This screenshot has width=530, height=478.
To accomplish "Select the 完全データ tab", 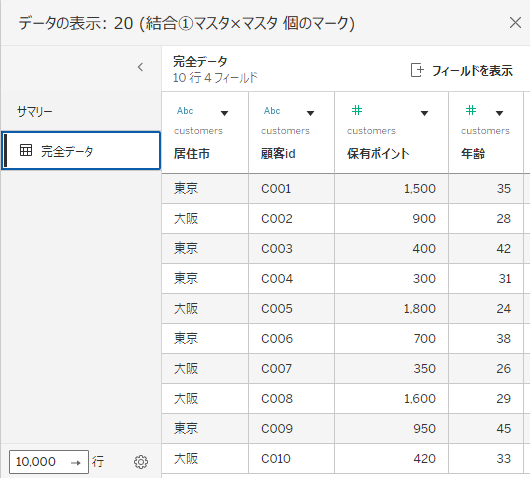I will point(81,150).
